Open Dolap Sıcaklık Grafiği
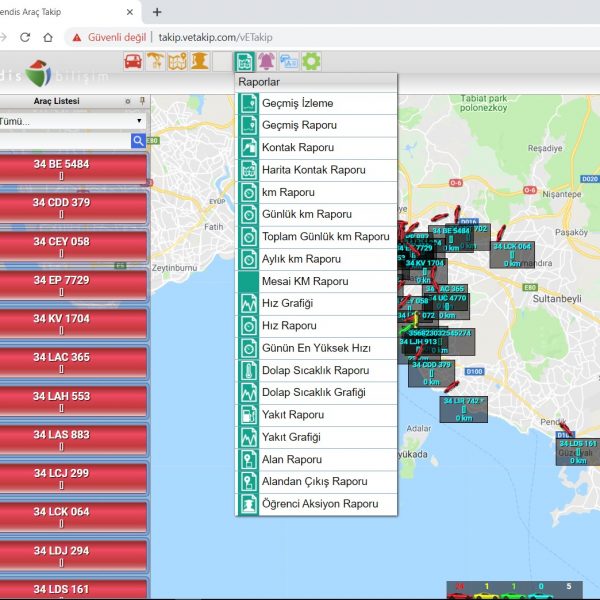Viewport: 600px width, 600px height. pyautogui.click(x=317, y=393)
